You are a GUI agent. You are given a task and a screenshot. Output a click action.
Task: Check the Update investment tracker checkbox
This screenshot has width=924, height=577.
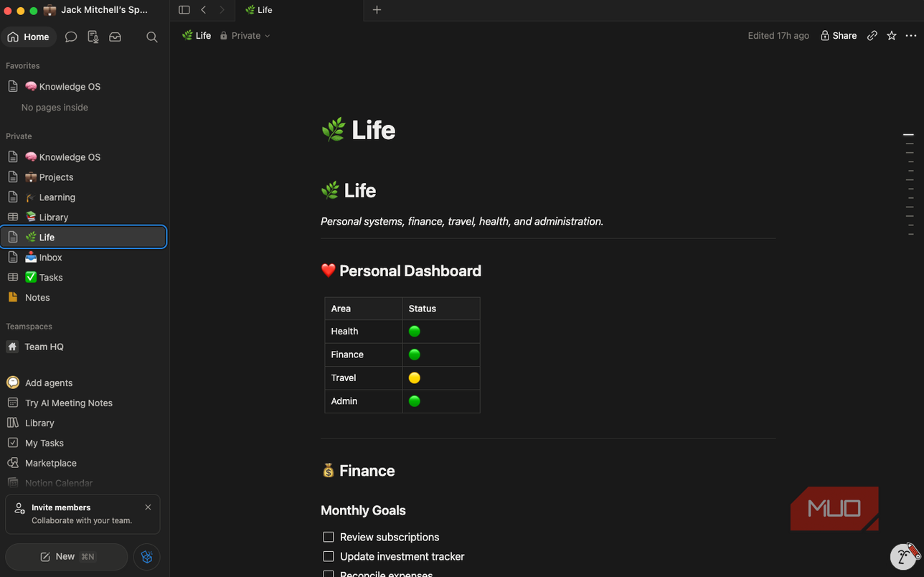[329, 556]
